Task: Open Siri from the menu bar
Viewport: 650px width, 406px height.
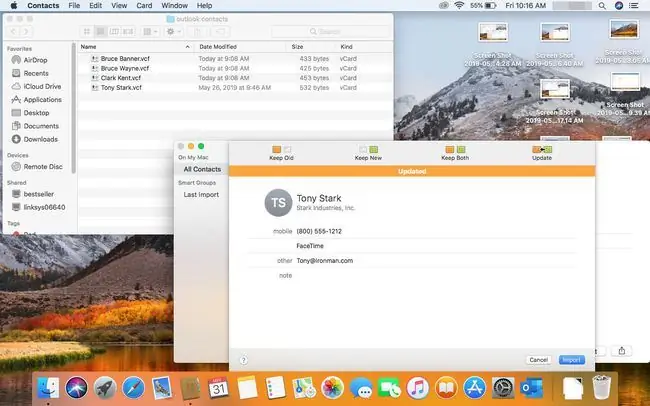Action: 618,6
